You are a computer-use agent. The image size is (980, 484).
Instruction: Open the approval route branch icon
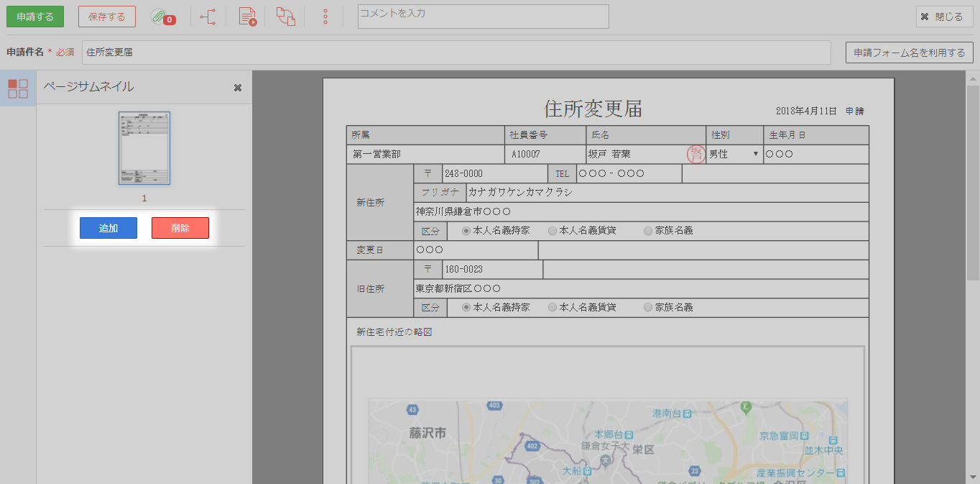pyautogui.click(x=208, y=17)
